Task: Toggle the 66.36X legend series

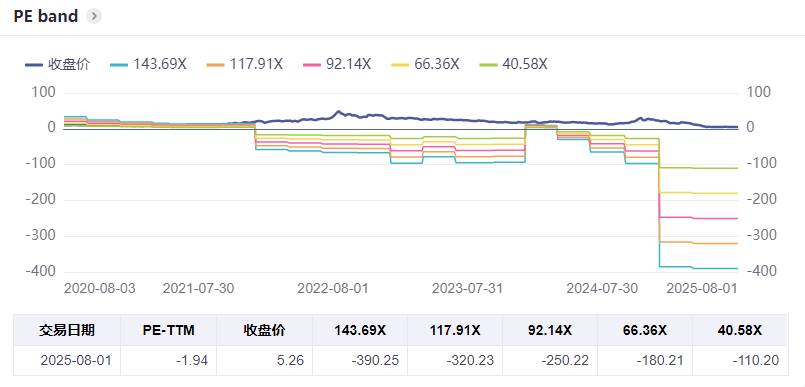Action: (x=425, y=65)
